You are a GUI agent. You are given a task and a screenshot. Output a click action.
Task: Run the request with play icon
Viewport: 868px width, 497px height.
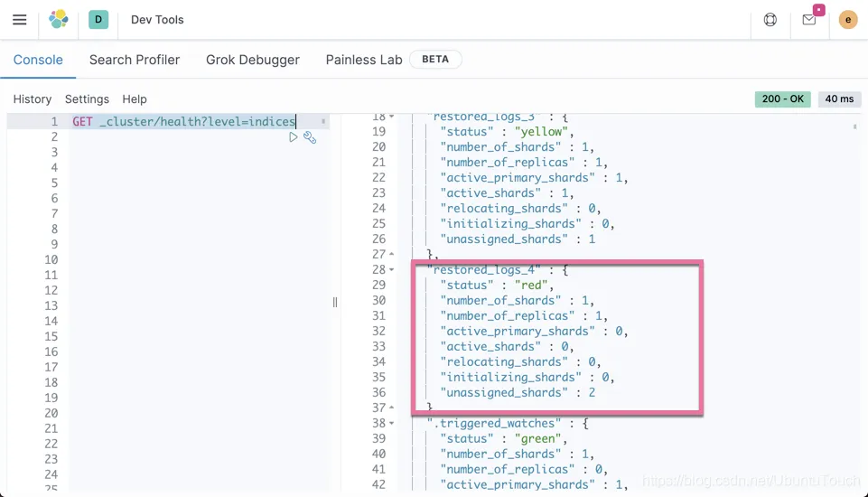coord(293,137)
